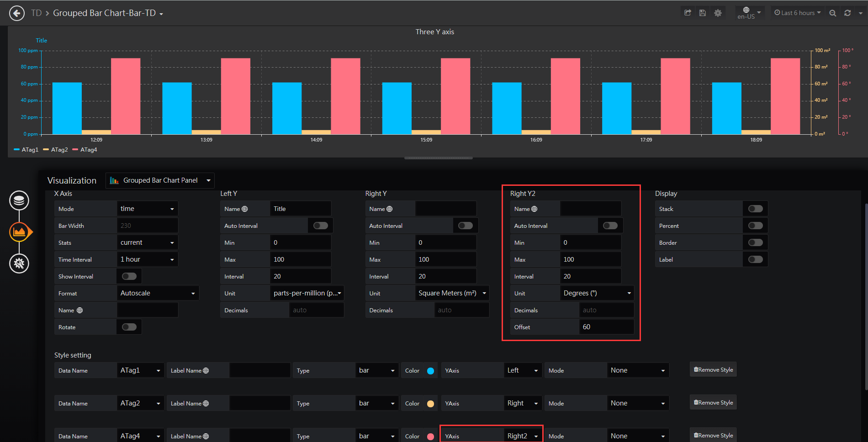Click the refresh dashboard icon
Screen dimensions: 868x442
pyautogui.click(x=847, y=13)
